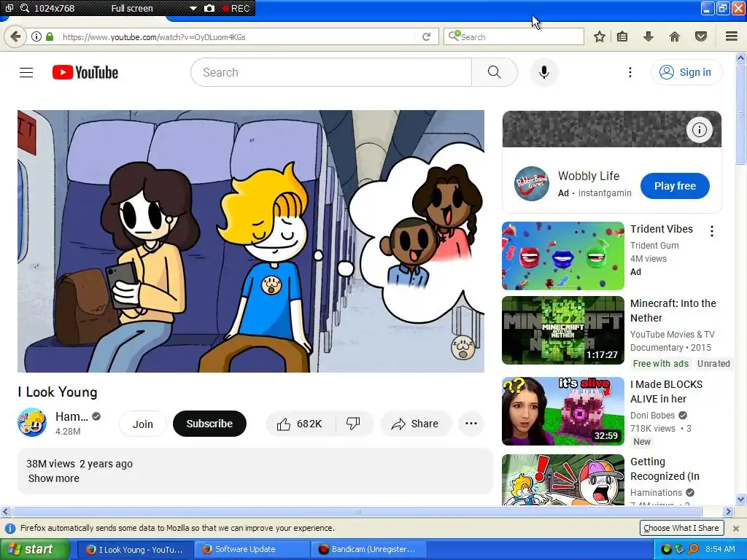Image resolution: width=747 pixels, height=560 pixels.
Task: Click Wobbly Life ad title
Action: coord(589,176)
